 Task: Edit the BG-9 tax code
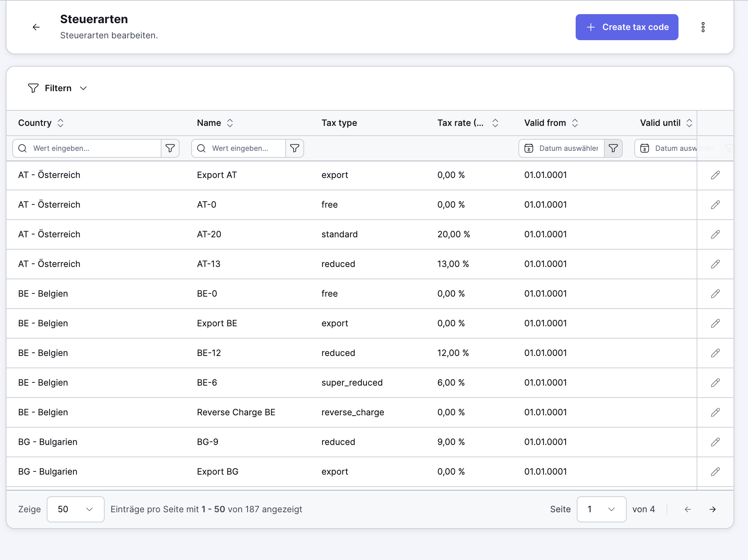[x=715, y=442]
